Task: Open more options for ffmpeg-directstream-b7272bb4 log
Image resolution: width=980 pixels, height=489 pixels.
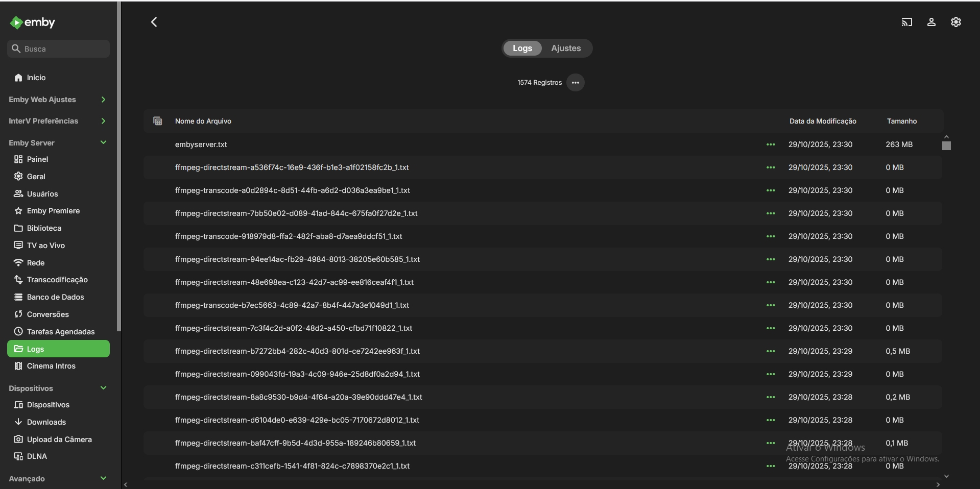Action: coord(771,351)
